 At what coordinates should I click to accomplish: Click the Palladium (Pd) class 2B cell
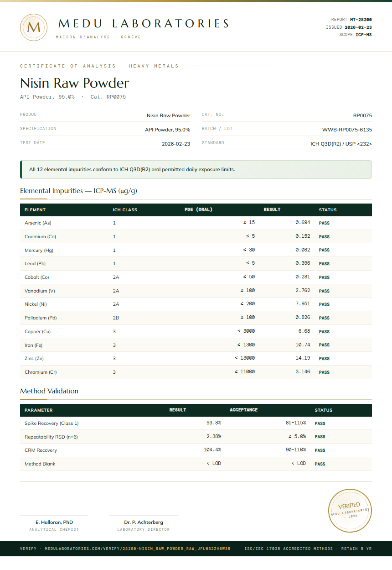[116, 318]
